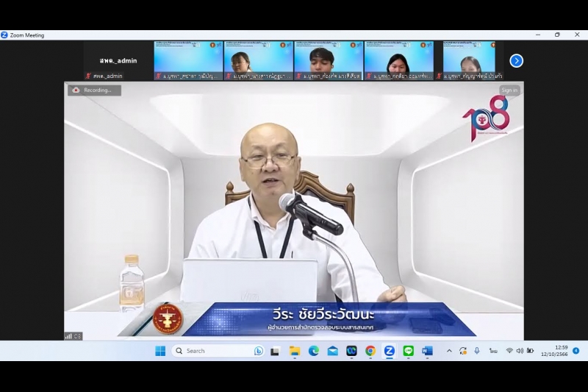This screenshot has height=392, width=588.
Task: Click the microphone icon in the system tray
Action: (x=477, y=351)
